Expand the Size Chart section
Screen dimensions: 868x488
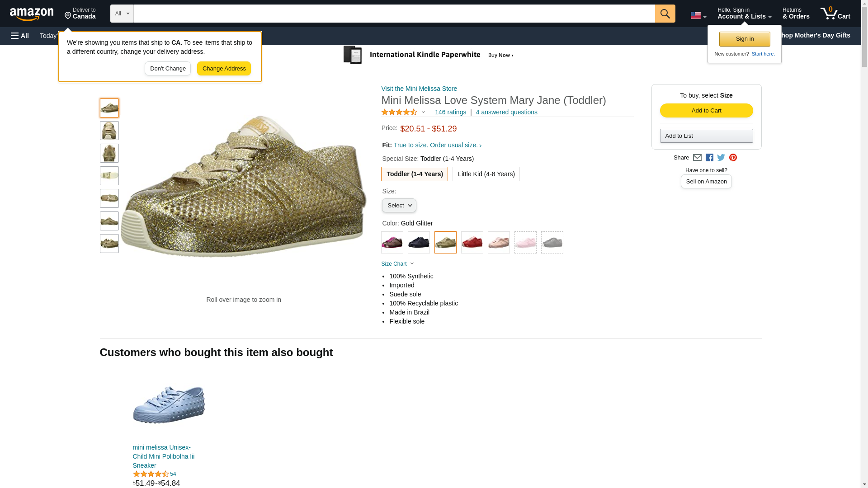point(397,264)
